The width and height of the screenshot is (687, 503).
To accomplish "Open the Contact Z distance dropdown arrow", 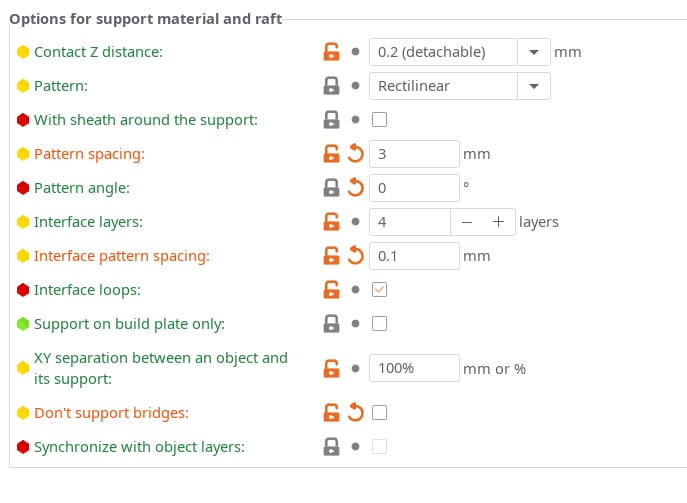I will (534, 52).
